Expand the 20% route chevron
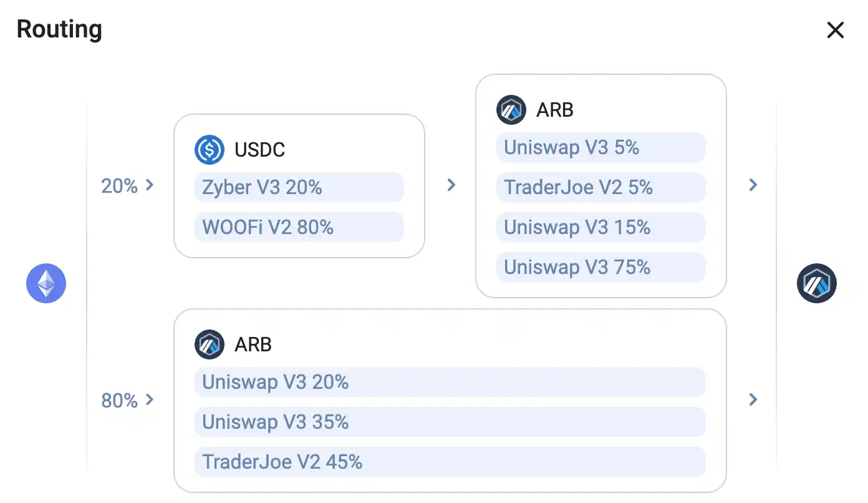Viewport: 868px width, 503px height. point(149,185)
